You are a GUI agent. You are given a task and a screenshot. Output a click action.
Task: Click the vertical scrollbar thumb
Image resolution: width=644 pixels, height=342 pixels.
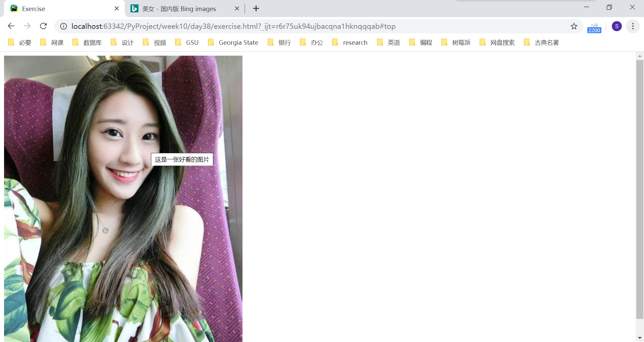pyautogui.click(x=640, y=188)
